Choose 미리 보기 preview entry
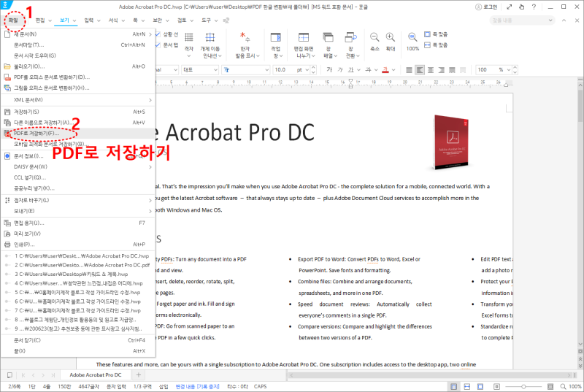The width and height of the screenshot is (584, 392). coord(78,234)
